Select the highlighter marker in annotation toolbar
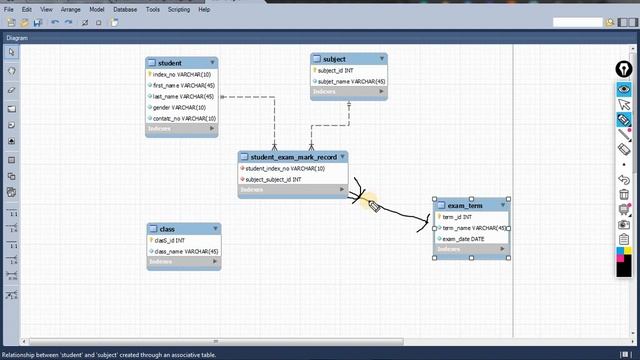 (x=624, y=120)
